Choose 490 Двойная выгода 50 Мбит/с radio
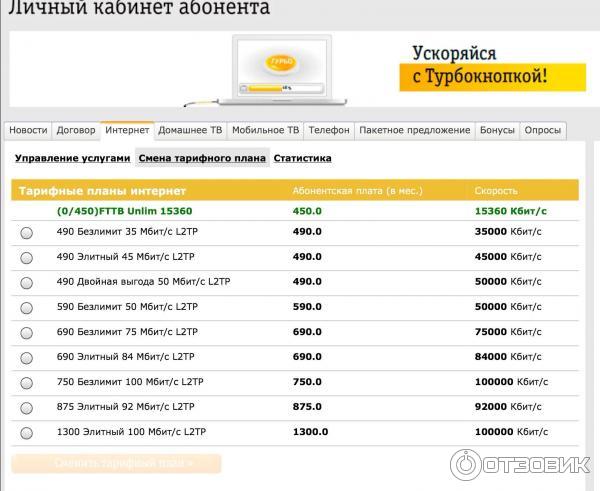Screen dimensions: 600x491 27,283
